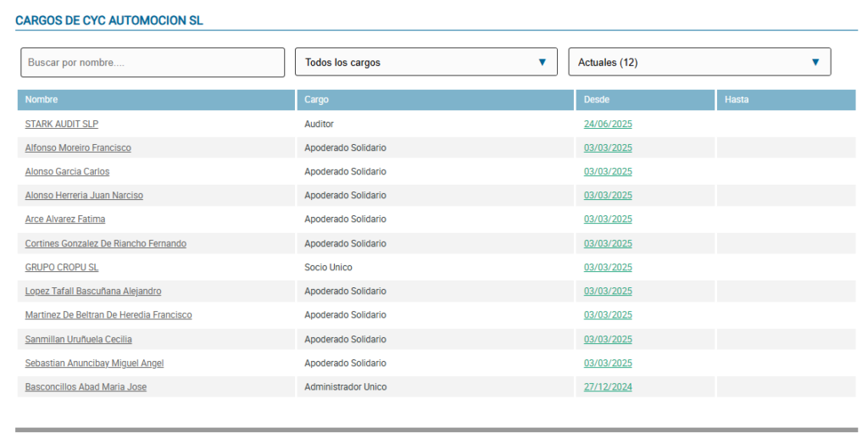Open Alfonso Moreiro Francisco's profile link
Screen dimensions: 868x433
(x=78, y=148)
